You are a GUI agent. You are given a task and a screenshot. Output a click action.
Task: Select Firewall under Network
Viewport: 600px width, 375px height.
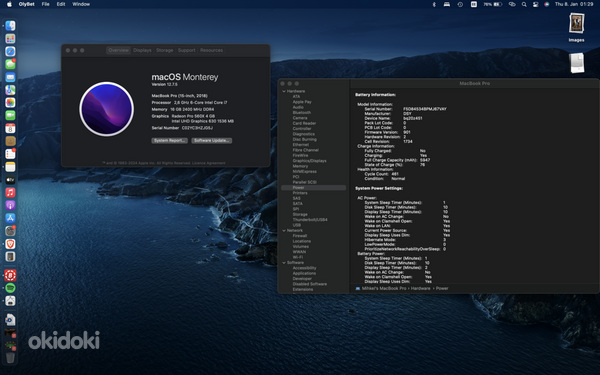300,236
